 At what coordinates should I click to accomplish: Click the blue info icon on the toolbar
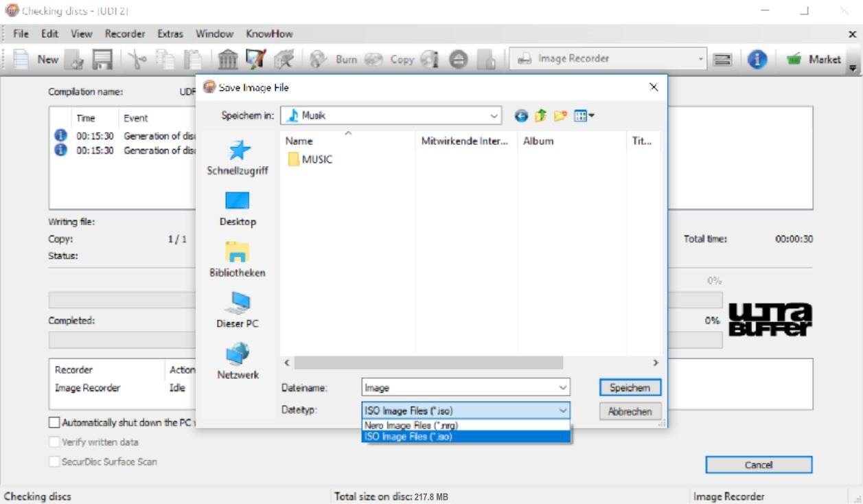(x=757, y=59)
